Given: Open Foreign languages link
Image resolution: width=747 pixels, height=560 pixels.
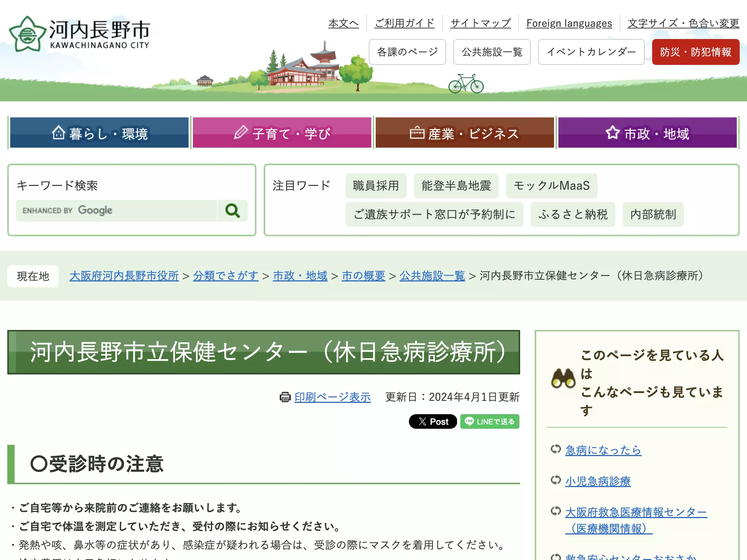Looking at the screenshot, I should point(569,23).
